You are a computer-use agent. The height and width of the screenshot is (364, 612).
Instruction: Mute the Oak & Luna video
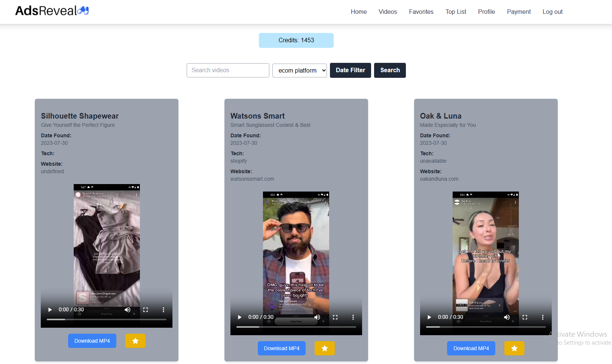(x=507, y=317)
